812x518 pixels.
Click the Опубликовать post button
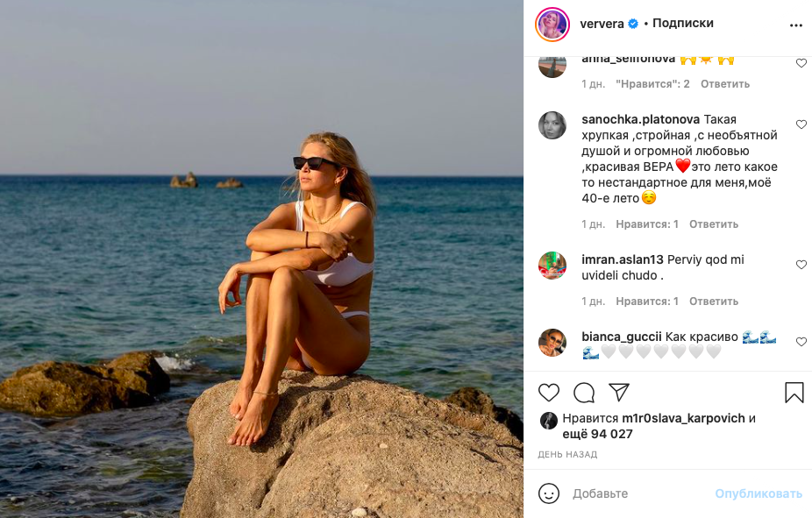(x=758, y=493)
